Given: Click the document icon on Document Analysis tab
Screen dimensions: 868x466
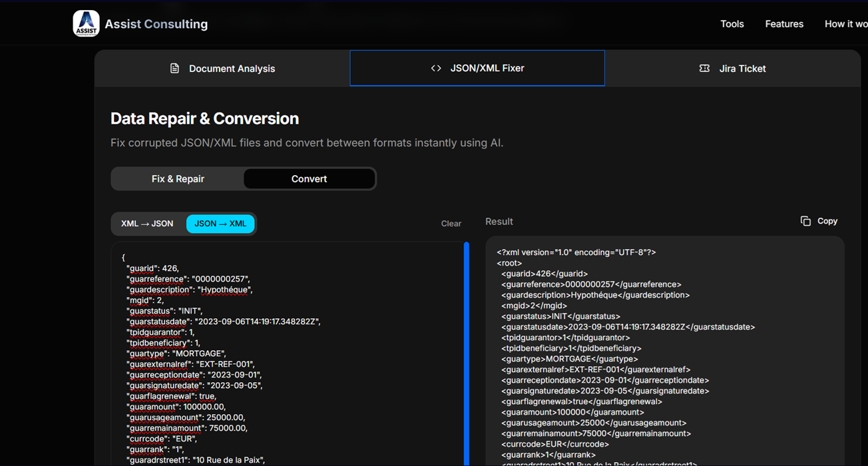Looking at the screenshot, I should [x=174, y=69].
